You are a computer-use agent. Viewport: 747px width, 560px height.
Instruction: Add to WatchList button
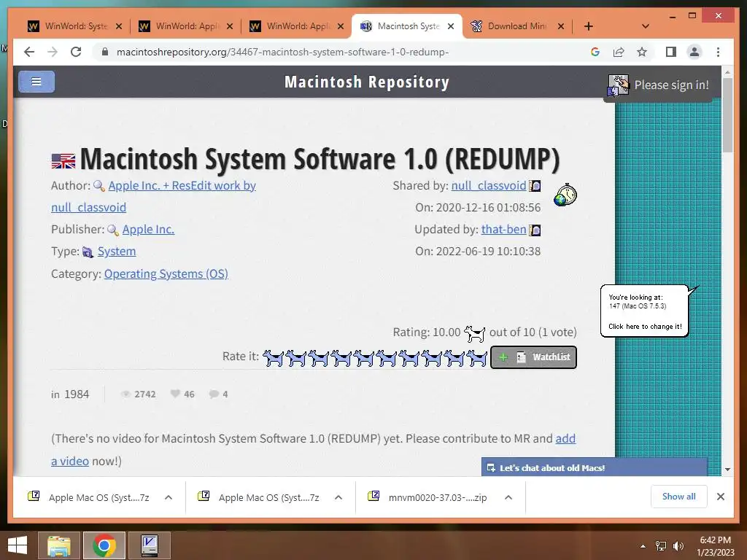(x=533, y=357)
